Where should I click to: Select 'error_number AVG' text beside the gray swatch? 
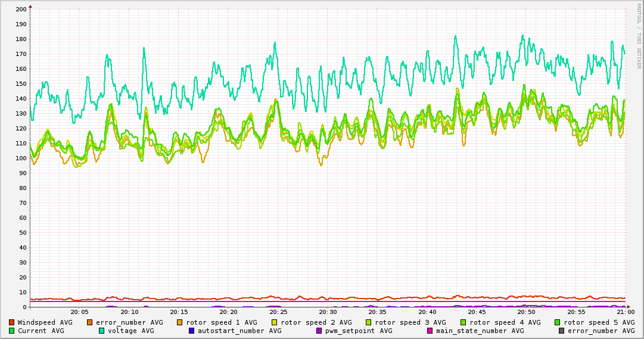pyautogui.click(x=601, y=331)
